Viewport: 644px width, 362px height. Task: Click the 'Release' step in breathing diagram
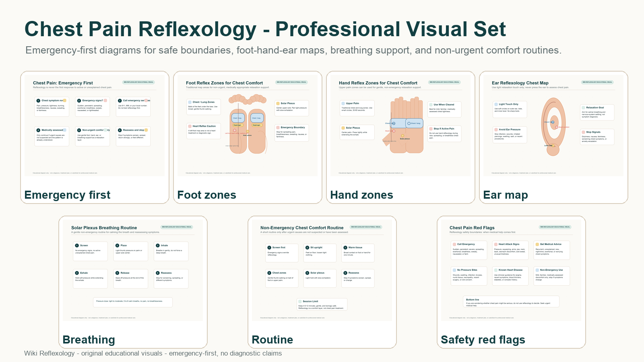[x=131, y=279]
